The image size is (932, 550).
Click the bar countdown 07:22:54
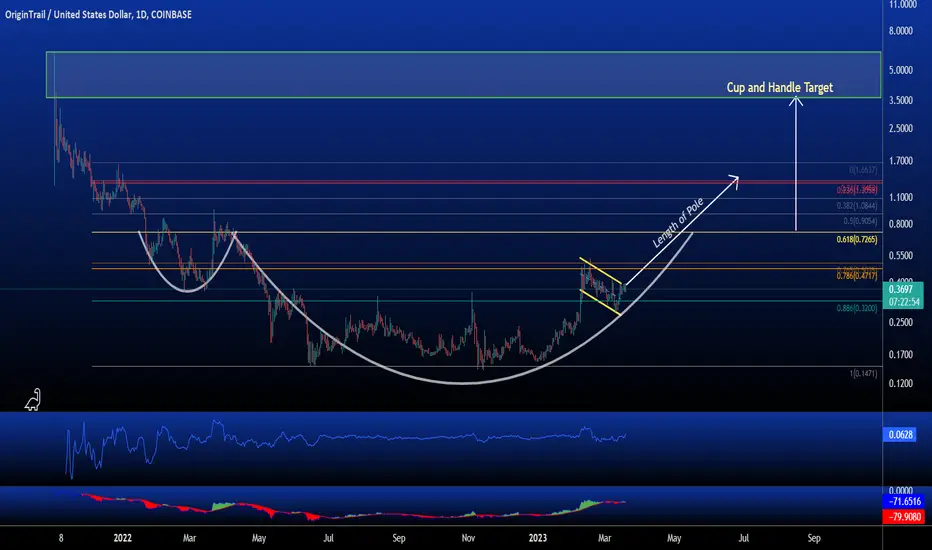905,302
